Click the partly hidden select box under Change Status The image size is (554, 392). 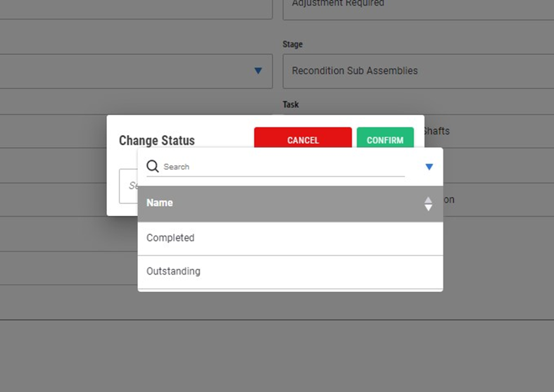tap(128, 186)
